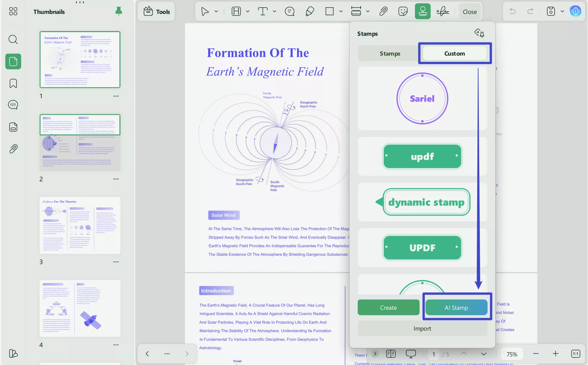Image resolution: width=588 pixels, height=365 pixels.
Task: Choose the Sariel circular stamp
Action: pos(422,99)
